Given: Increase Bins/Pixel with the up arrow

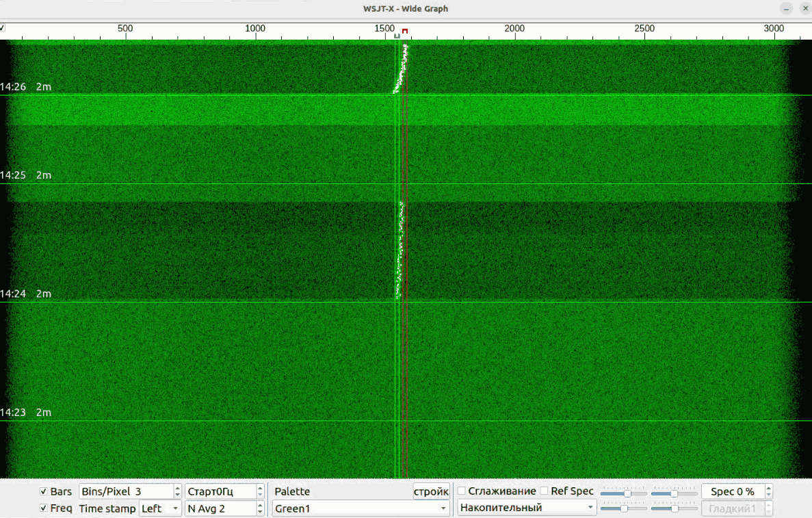Looking at the screenshot, I should [178, 488].
